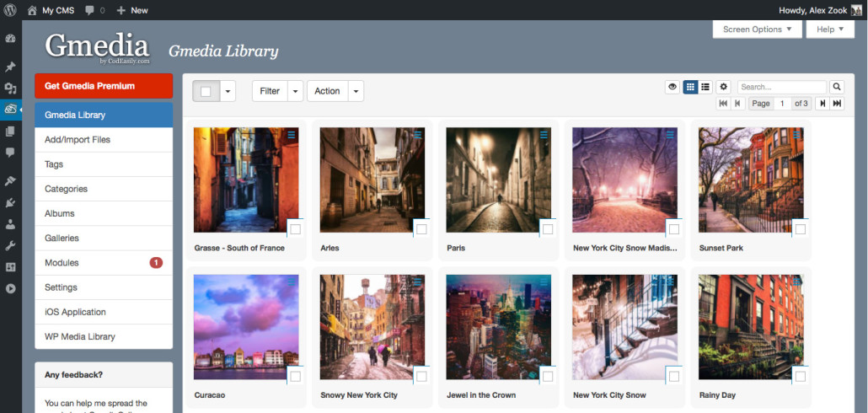Switch to grid view icon
Viewport: 868px width, 413px height.
click(x=689, y=87)
